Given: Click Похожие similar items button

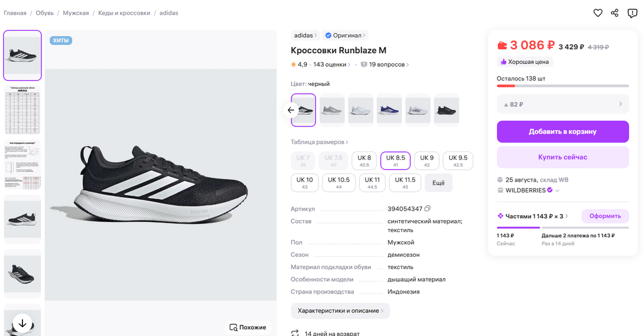Looking at the screenshot, I should (248, 327).
